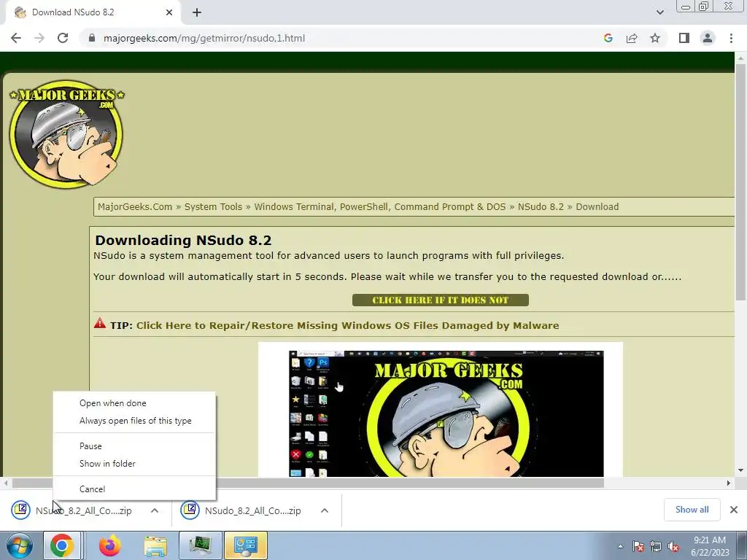Image resolution: width=747 pixels, height=560 pixels.
Task: Choose Open when done
Action: pos(113,403)
